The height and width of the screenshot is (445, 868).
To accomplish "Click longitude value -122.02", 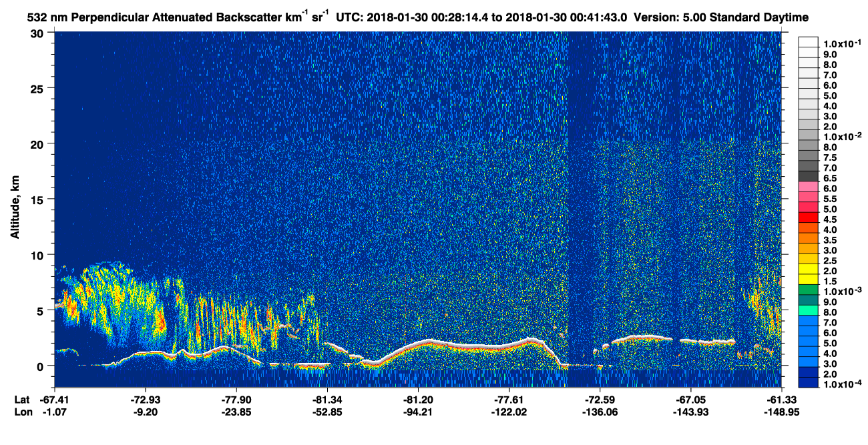I will click(x=509, y=412).
